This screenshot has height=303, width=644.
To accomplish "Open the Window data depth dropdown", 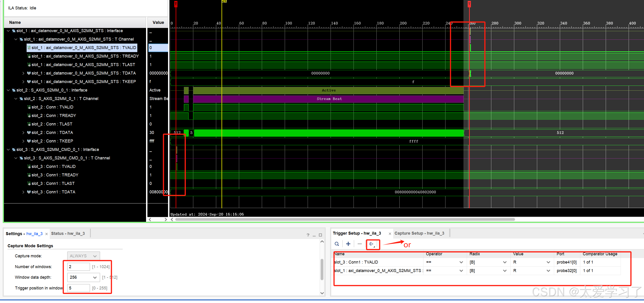I will 95,277.
